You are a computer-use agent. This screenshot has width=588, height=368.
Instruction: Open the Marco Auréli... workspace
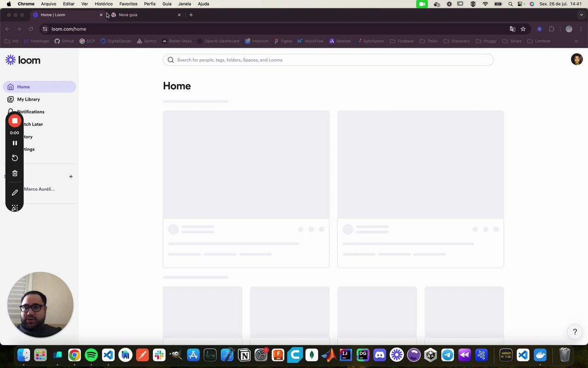pos(40,189)
